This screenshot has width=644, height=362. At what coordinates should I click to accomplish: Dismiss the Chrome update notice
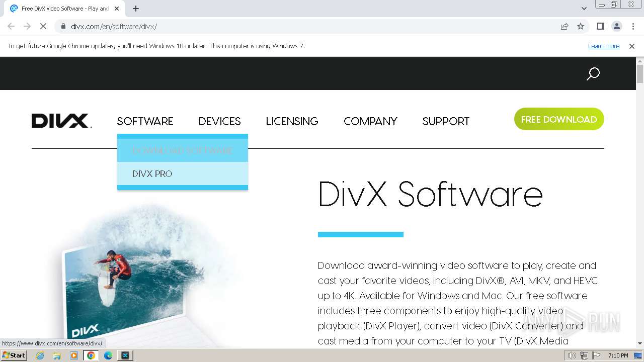click(632, 46)
